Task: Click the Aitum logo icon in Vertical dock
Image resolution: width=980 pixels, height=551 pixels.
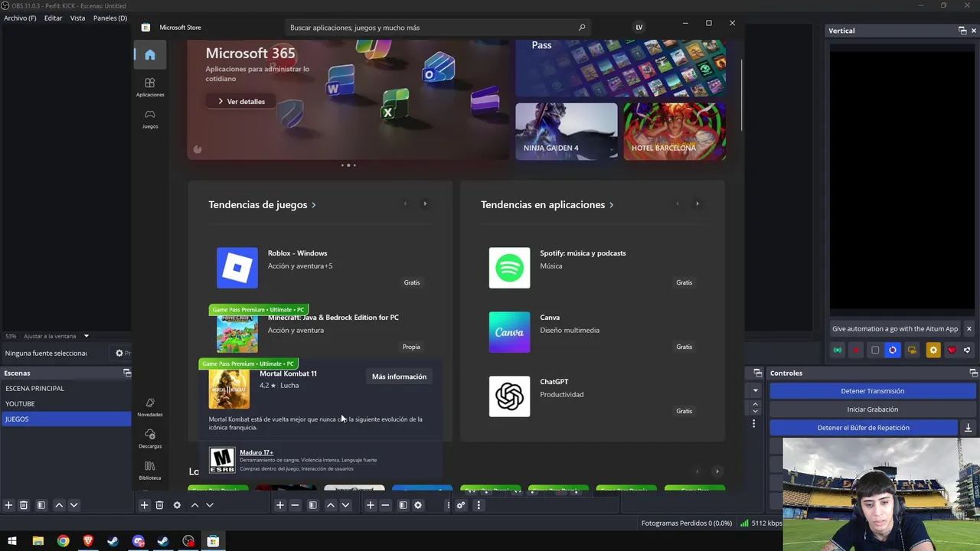Action: click(967, 350)
